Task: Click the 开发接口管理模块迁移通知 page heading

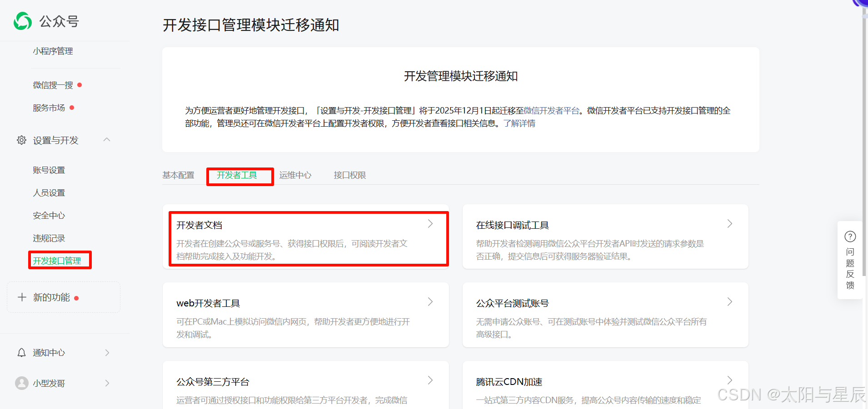Action: [251, 25]
